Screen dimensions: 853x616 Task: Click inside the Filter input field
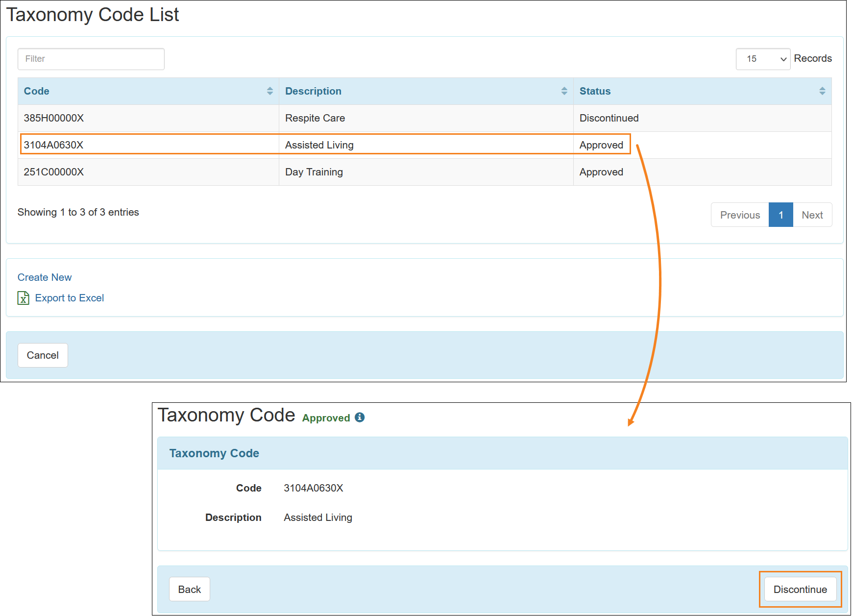tap(91, 59)
